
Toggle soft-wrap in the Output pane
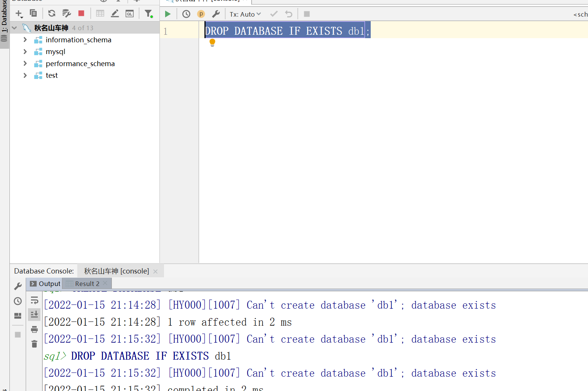[34, 300]
